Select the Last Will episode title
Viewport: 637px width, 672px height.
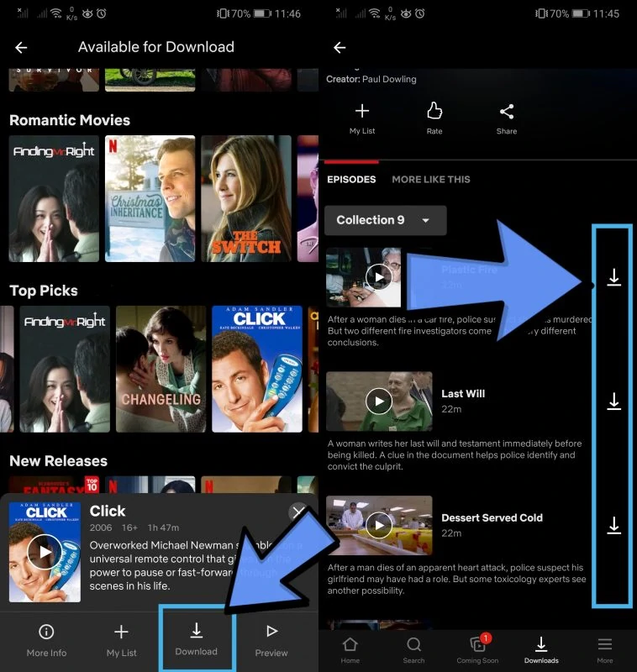463,393
